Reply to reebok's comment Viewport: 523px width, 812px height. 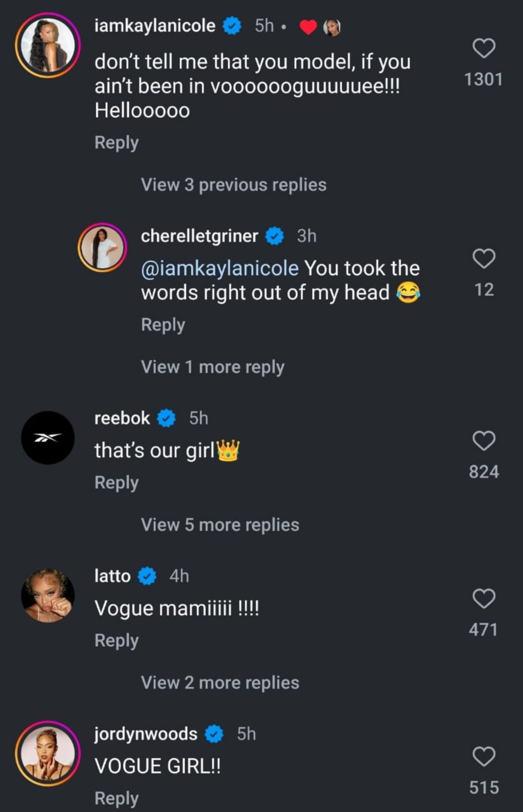[x=117, y=482]
